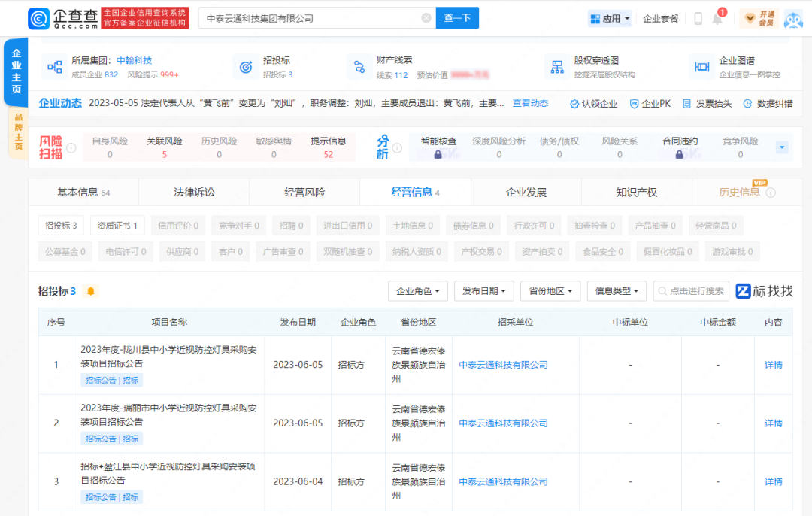Click the bell icon beside 招投标 3 heading
Viewport: 812px width, 516px height.
point(91,291)
